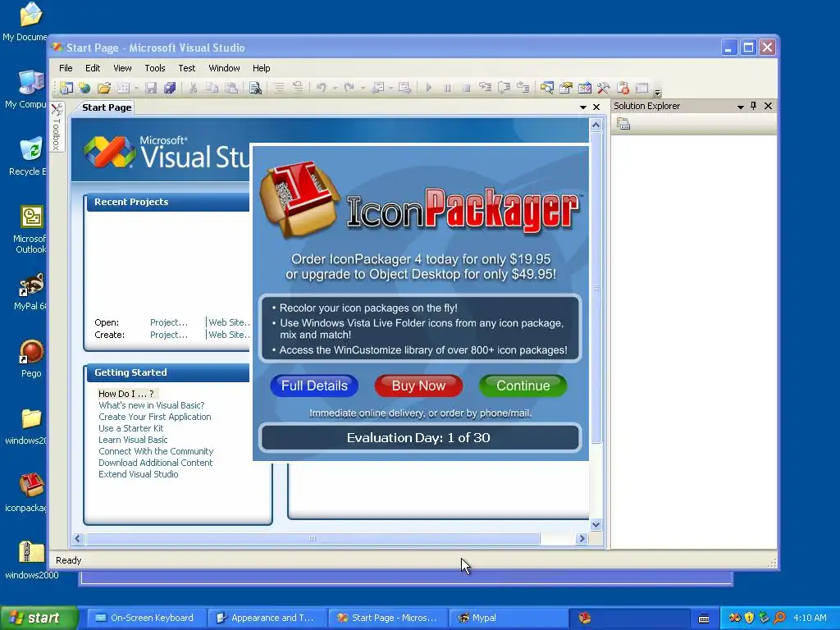Click the New Web Site globe icon
Screen dimensions: 840x630
pyautogui.click(x=84, y=88)
